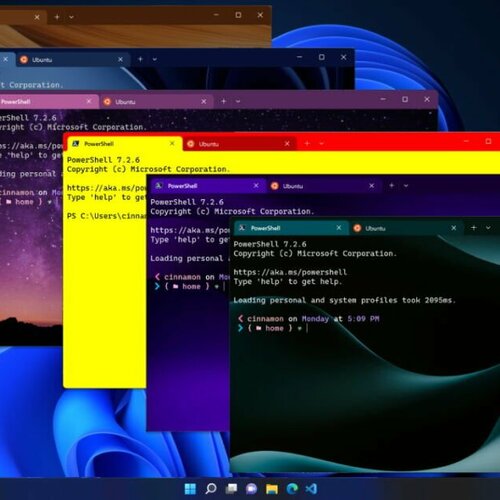Minimize the dark blue terminal window
This screenshot has width=500, height=500.
[x=300, y=57]
